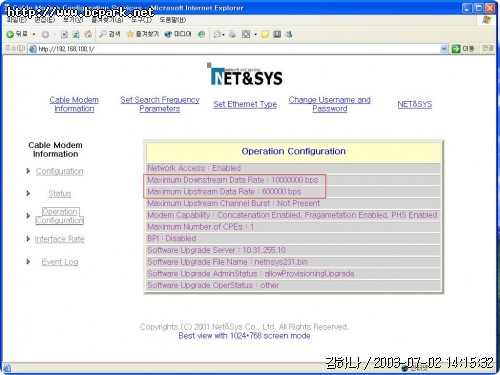Select the Operation Configuration sidebar link
The width and height of the screenshot is (500, 375).
(x=60, y=216)
